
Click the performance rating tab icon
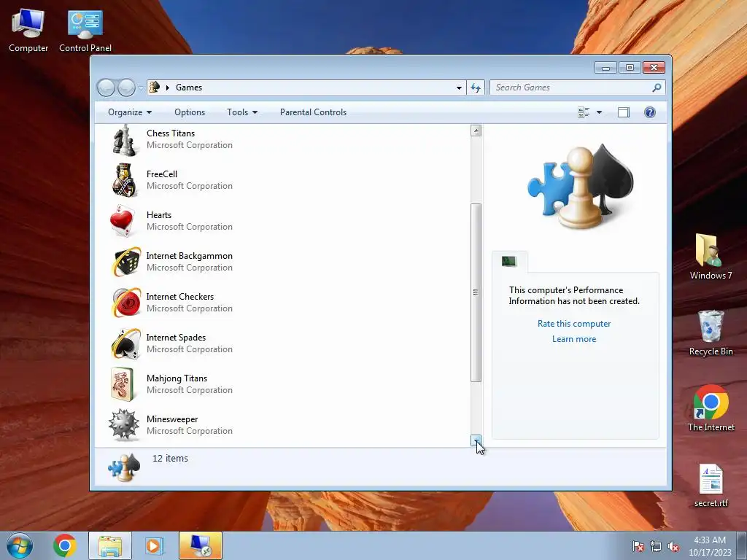(x=508, y=261)
